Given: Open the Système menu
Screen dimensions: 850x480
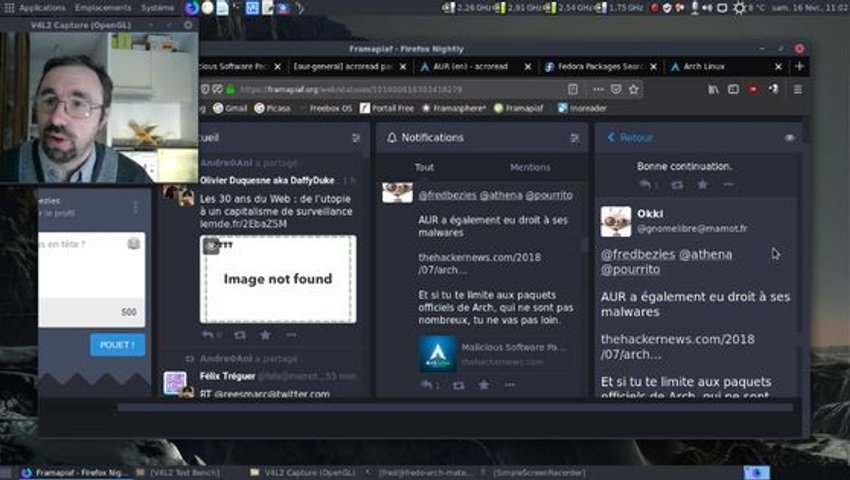Looking at the screenshot, I should pos(157,8).
